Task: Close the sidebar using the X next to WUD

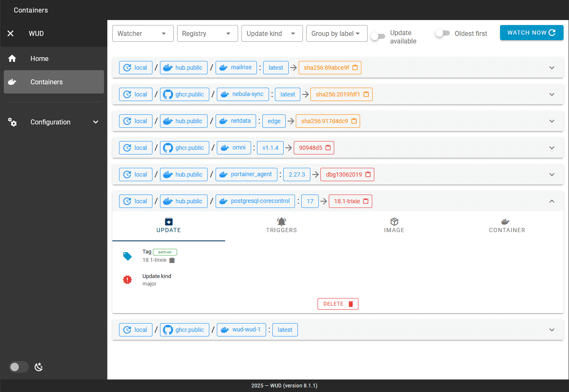Action: click(10, 33)
